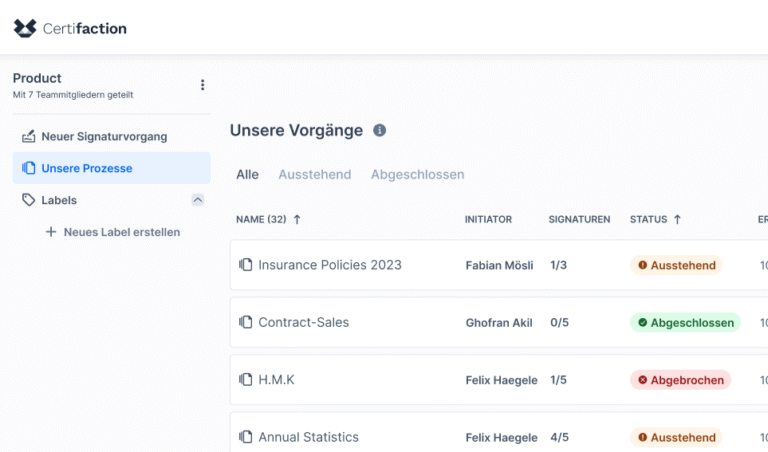Screen dimensions: 768x452
Task: Click document icon of H.M.K row
Action: tap(245, 380)
